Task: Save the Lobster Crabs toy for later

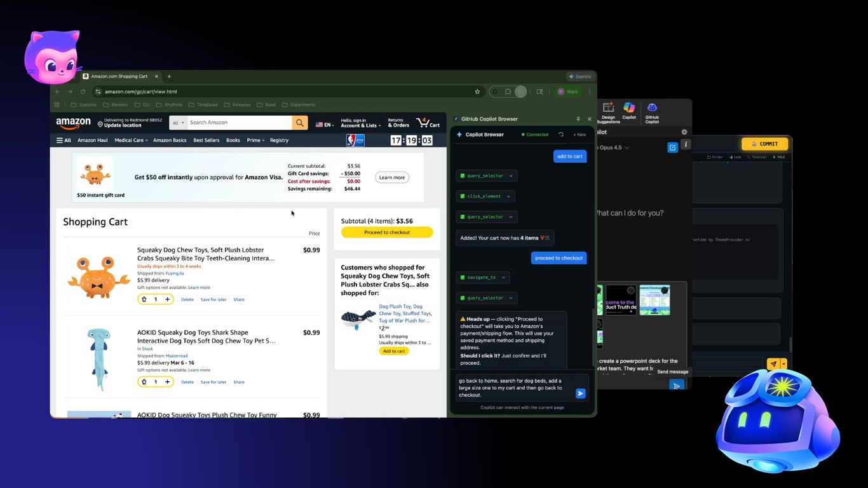Action: pyautogui.click(x=214, y=299)
